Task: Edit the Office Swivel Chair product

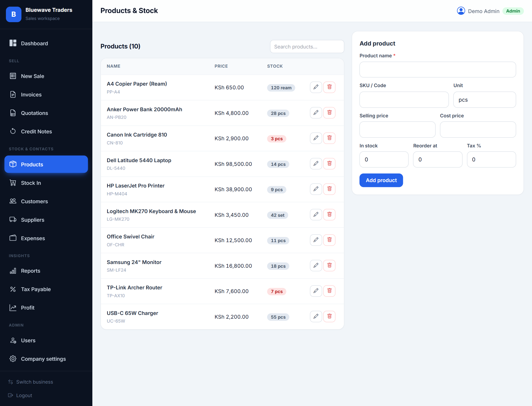Action: click(x=316, y=240)
